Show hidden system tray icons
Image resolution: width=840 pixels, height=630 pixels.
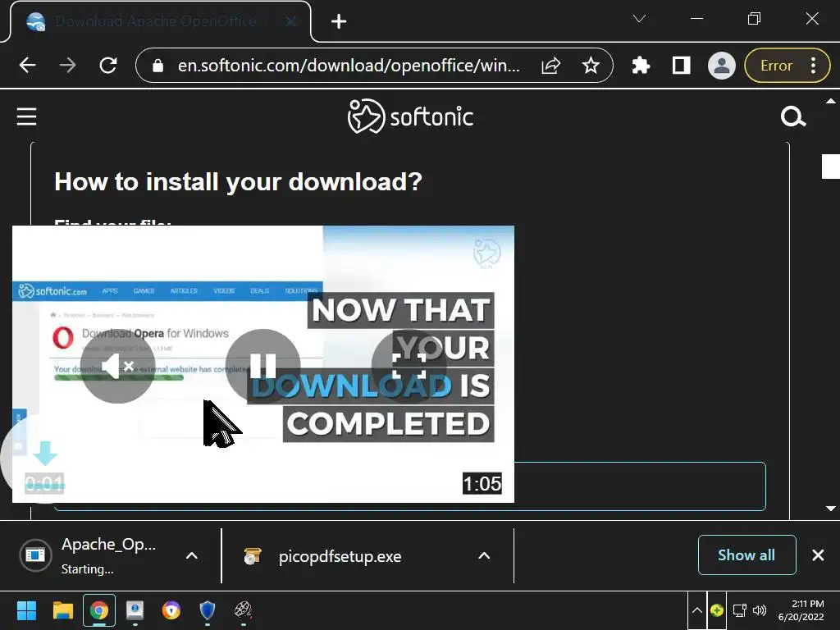coord(697,610)
